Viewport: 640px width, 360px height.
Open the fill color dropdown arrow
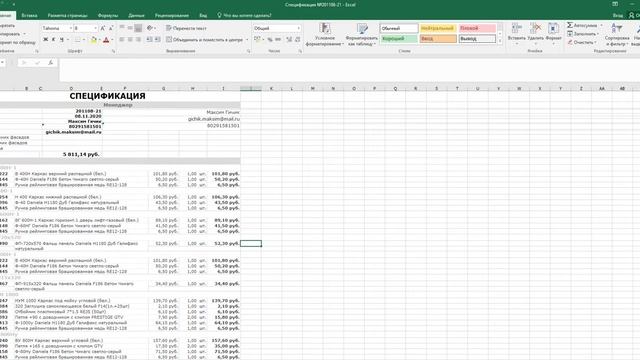pos(100,40)
